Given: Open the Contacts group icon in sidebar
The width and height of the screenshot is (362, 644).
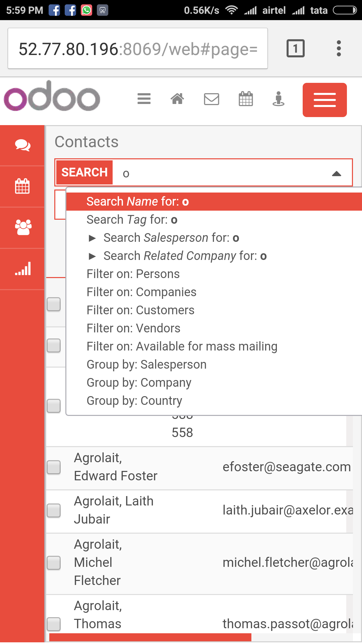Looking at the screenshot, I should click(23, 227).
